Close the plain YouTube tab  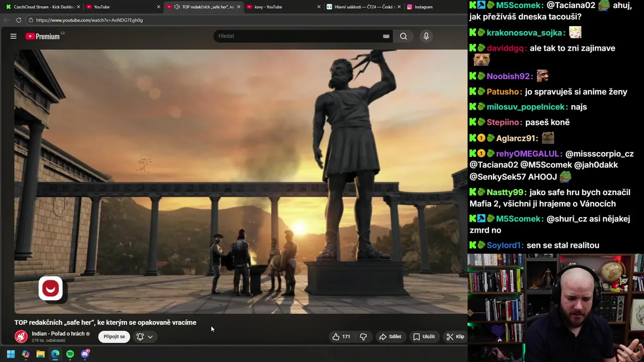click(x=158, y=7)
